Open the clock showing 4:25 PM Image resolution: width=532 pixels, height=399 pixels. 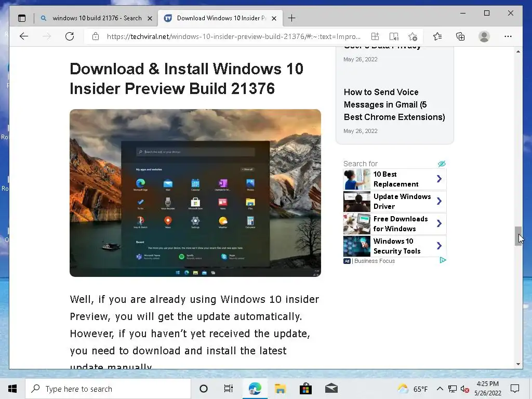point(487,389)
